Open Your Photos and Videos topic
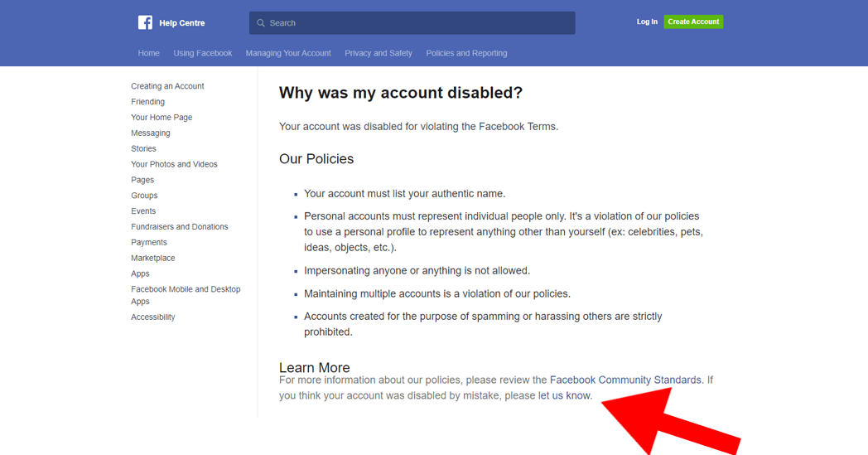This screenshot has height=455, width=868. click(174, 164)
